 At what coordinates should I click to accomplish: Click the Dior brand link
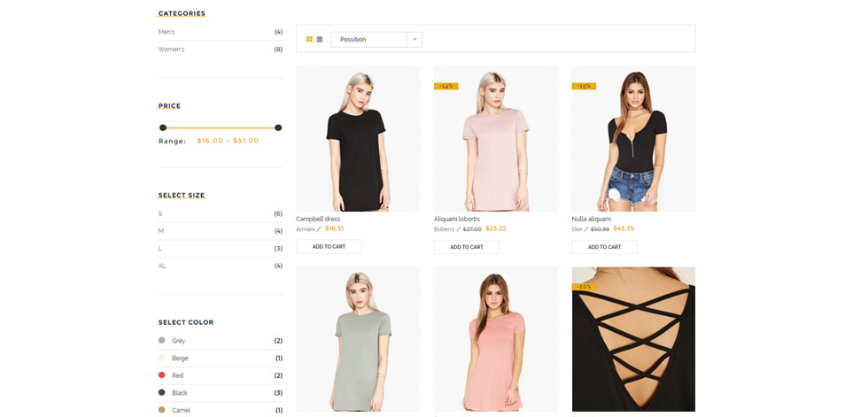577,229
